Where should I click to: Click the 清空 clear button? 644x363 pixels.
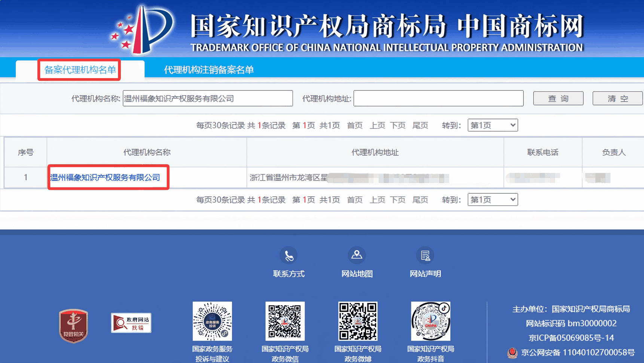coord(617,98)
